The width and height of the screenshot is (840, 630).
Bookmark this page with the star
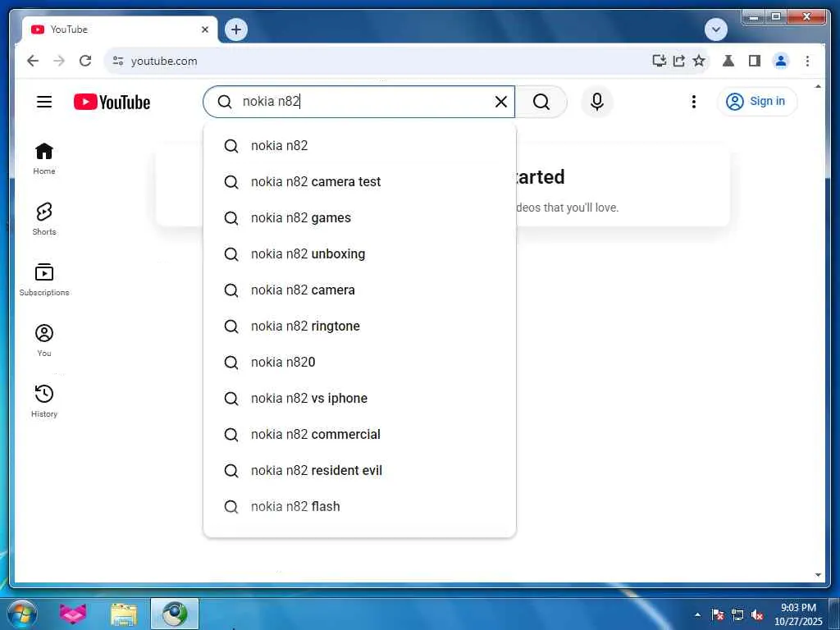pos(699,61)
